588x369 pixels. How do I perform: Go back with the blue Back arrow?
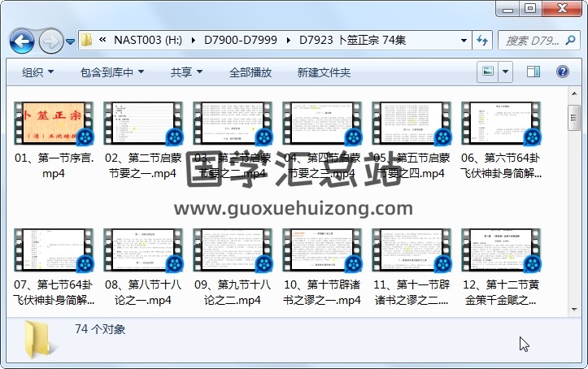click(22, 41)
